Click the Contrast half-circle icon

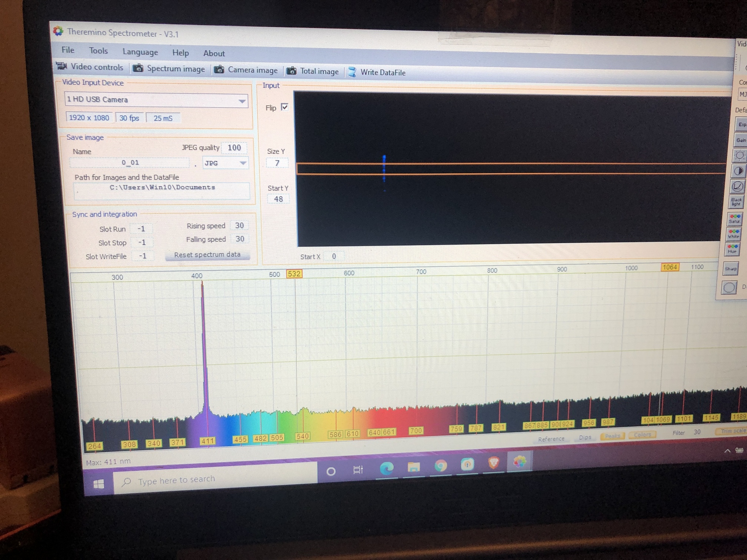pos(738,171)
